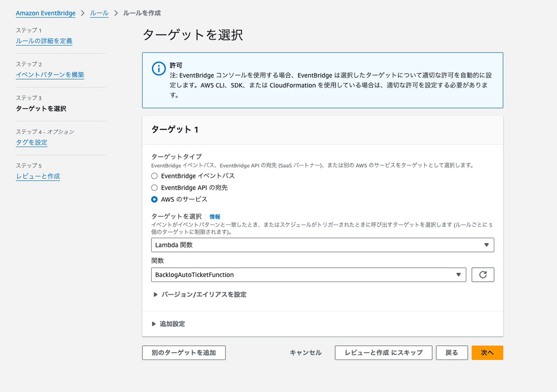557x392 pixels.
Task: Open the Lambda 関数 target dropdown
Action: tap(323, 245)
